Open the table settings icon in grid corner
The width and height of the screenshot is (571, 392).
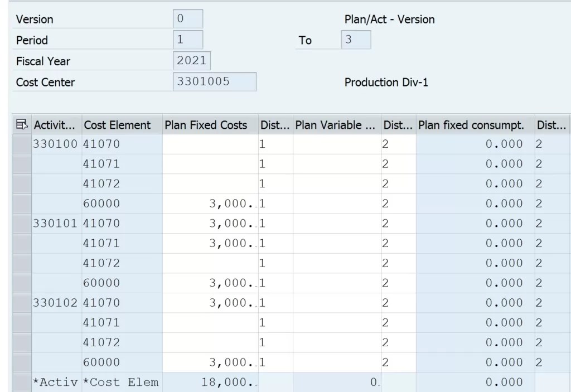coord(22,125)
